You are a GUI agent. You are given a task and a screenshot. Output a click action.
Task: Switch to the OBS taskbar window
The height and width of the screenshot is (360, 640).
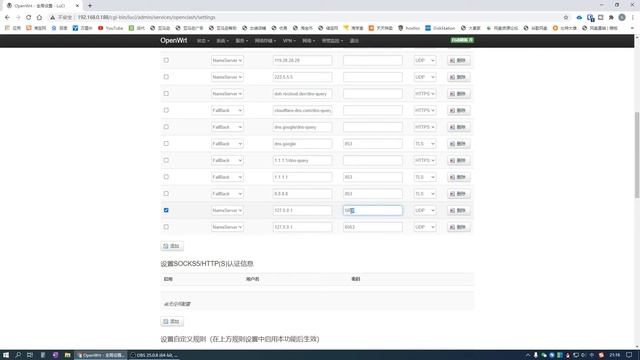pos(154,355)
